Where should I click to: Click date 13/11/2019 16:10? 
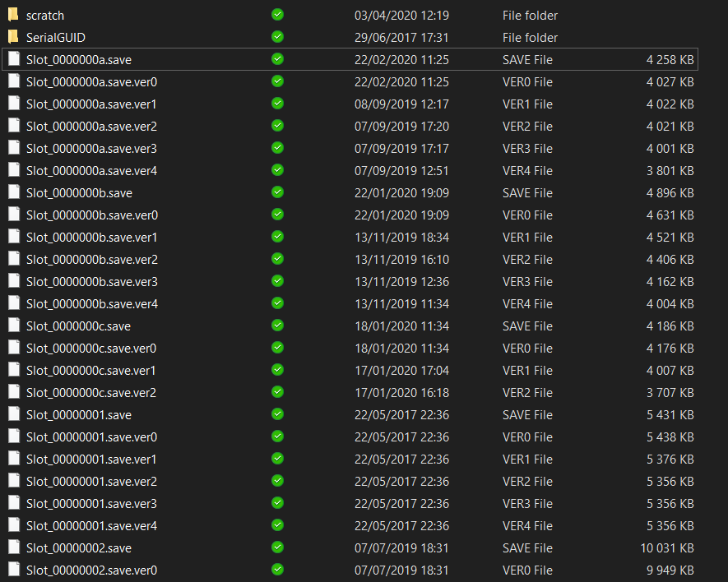point(401,260)
